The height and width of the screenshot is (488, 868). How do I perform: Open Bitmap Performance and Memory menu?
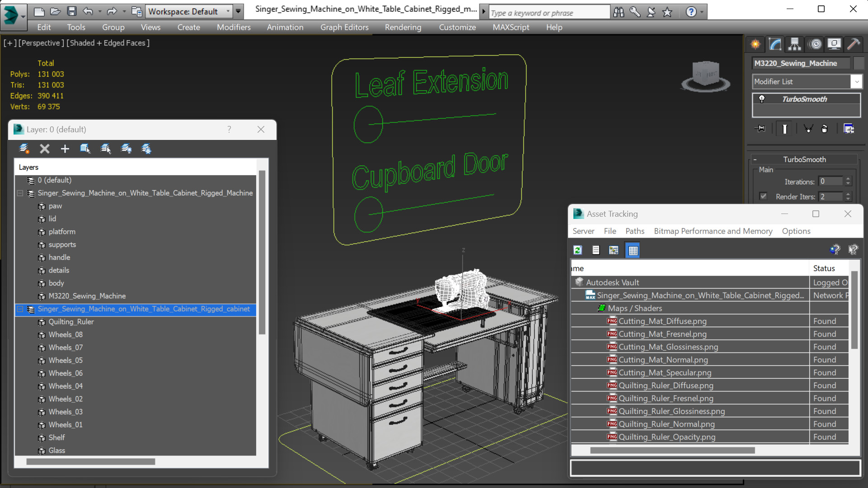[x=713, y=231]
